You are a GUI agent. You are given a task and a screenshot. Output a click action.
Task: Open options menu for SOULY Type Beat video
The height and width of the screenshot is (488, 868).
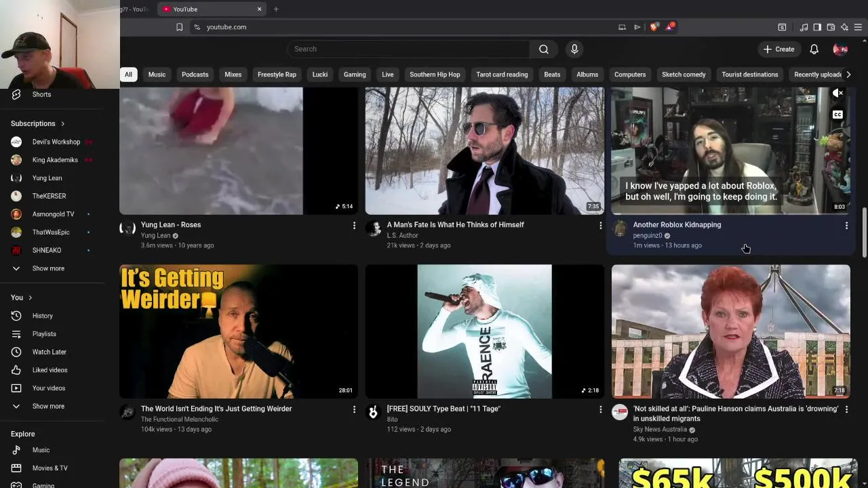click(600, 409)
